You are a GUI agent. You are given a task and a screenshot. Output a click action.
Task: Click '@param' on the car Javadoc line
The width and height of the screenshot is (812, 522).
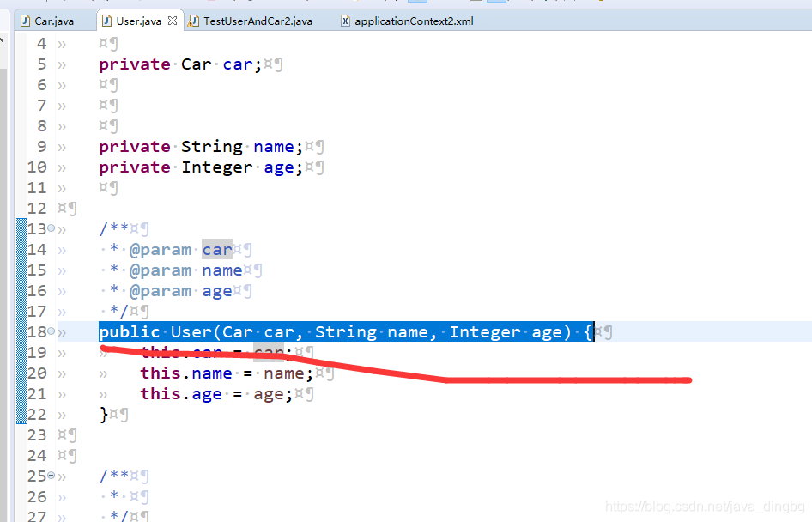(161, 250)
